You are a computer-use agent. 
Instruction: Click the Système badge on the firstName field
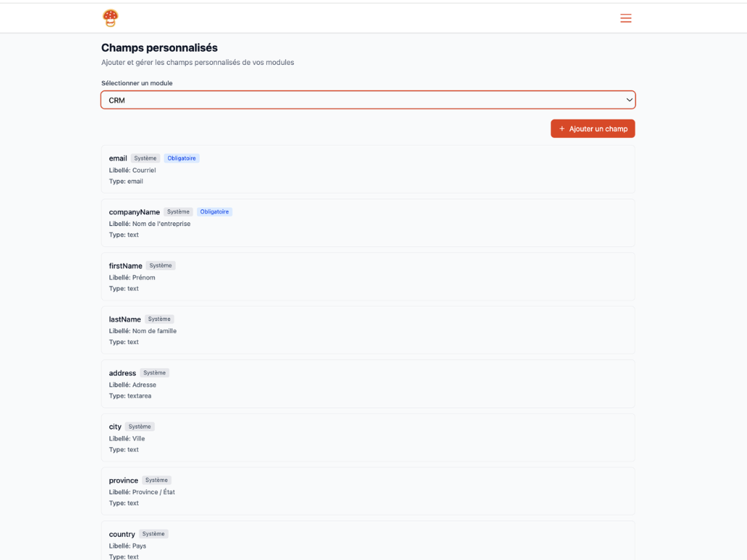point(160,265)
